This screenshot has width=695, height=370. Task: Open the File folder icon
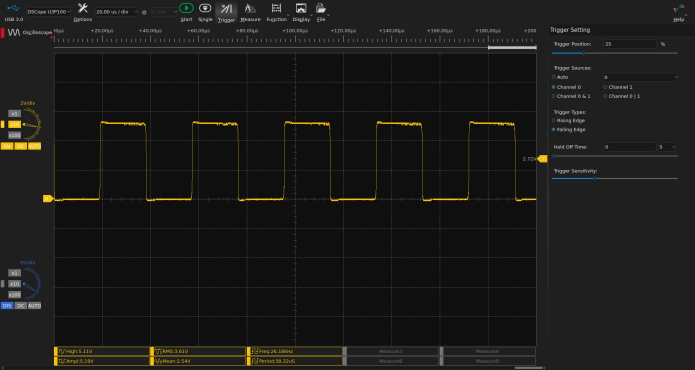click(x=320, y=8)
